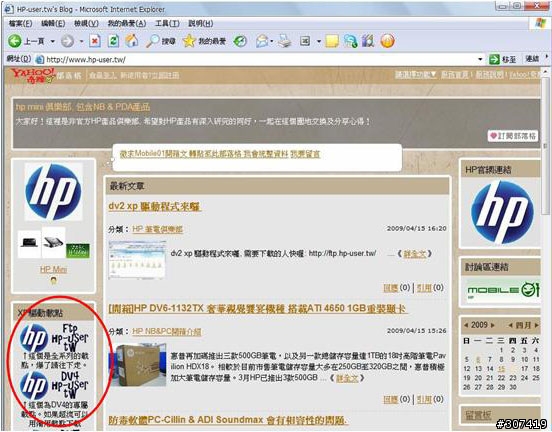The height and width of the screenshot is (432, 552).
Task: Go to next month arrow in calendar
Action: point(537,325)
